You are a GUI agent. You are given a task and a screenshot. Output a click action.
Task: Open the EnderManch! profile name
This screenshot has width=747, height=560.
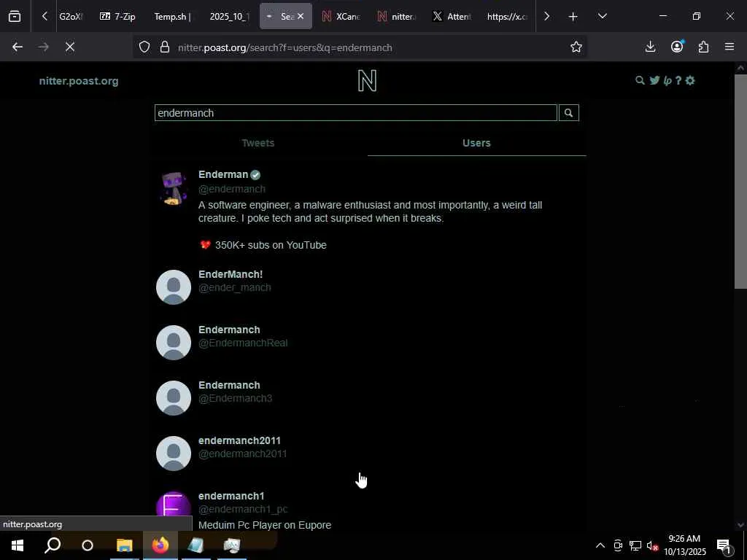[231, 274]
